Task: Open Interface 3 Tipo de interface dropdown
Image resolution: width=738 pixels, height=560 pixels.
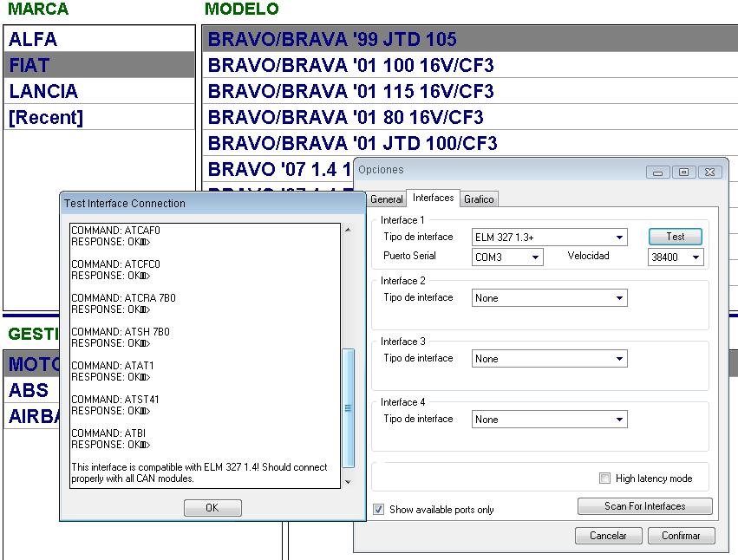Action: click(549, 359)
